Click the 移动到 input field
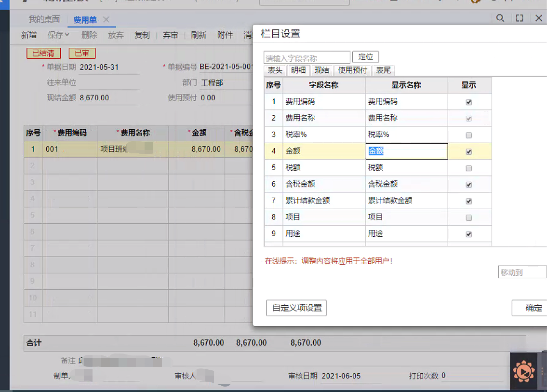Viewport: 547px width, 392px height. [x=522, y=272]
